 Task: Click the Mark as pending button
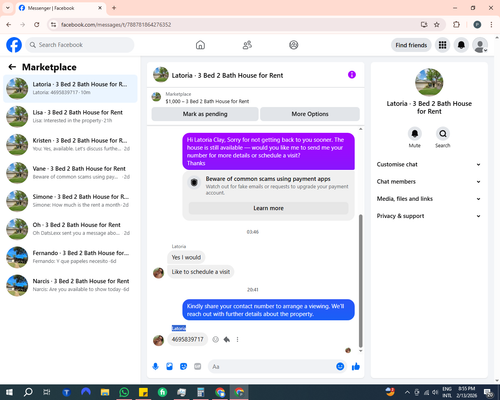pyautogui.click(x=205, y=114)
